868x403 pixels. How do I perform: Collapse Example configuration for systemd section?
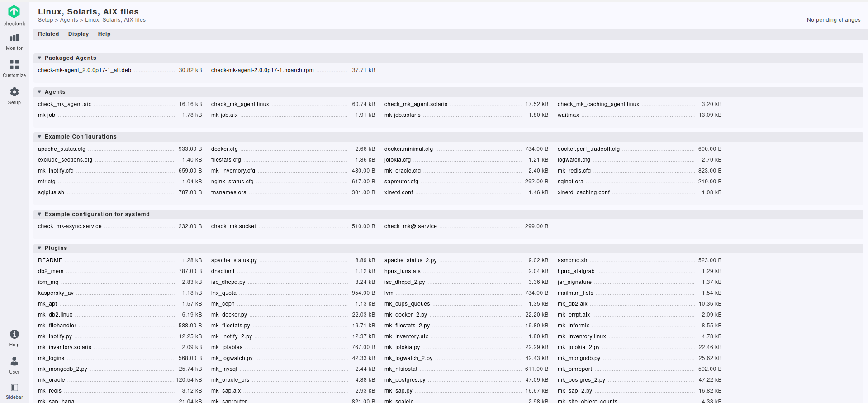[x=39, y=214]
